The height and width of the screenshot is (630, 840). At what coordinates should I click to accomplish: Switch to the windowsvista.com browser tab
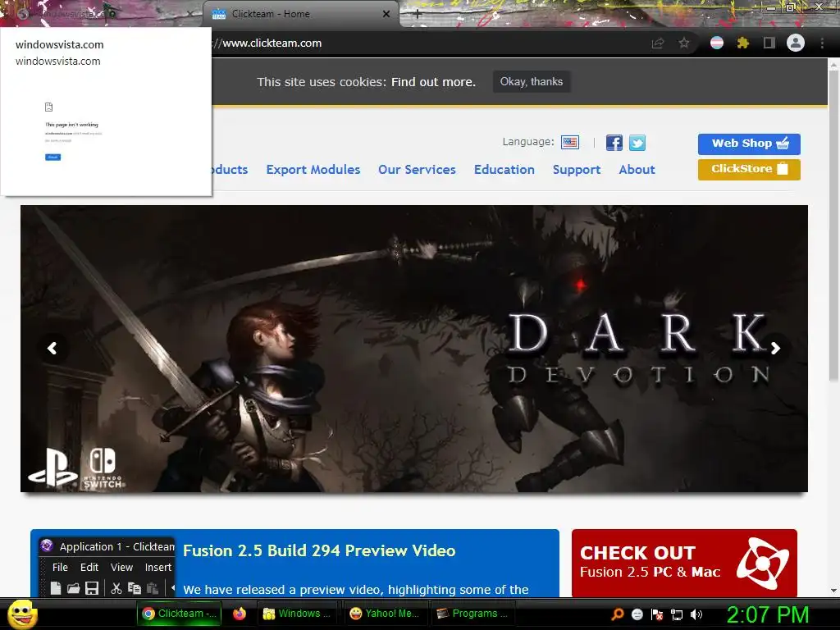(x=102, y=14)
